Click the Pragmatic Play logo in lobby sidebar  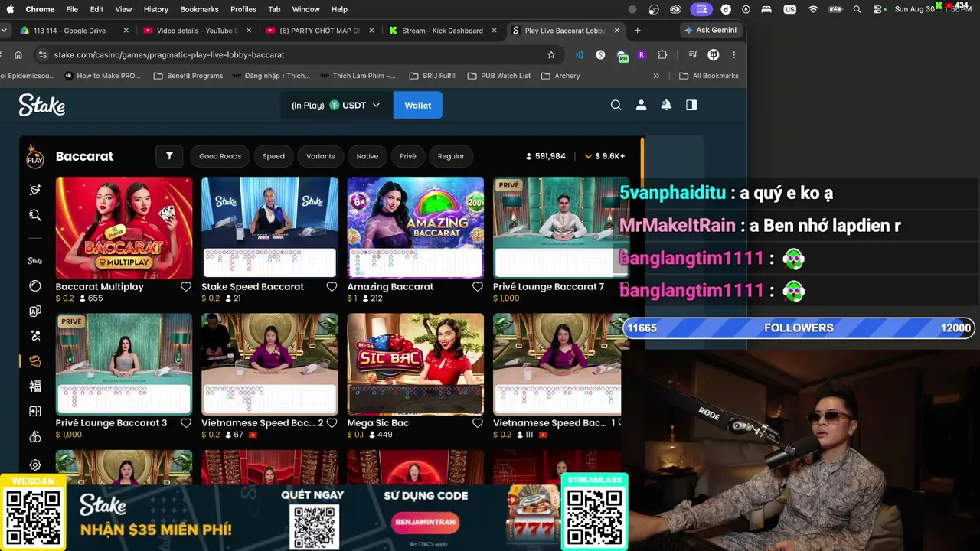click(x=35, y=157)
